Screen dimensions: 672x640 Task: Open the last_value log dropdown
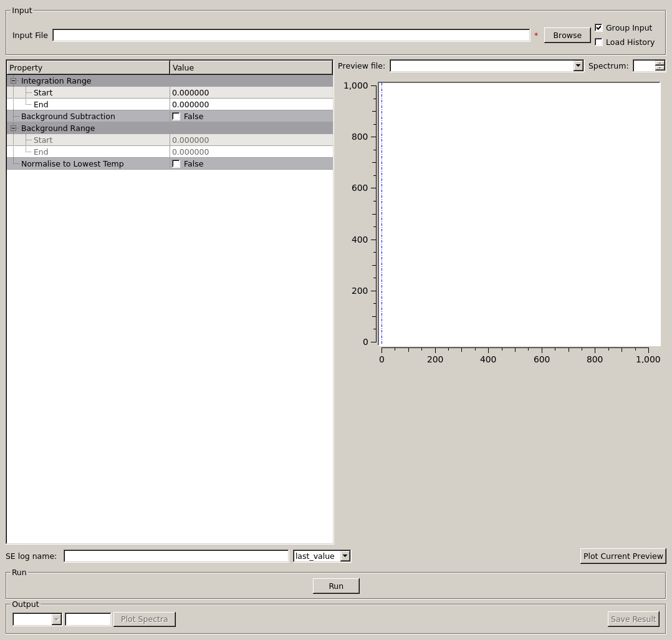345,556
